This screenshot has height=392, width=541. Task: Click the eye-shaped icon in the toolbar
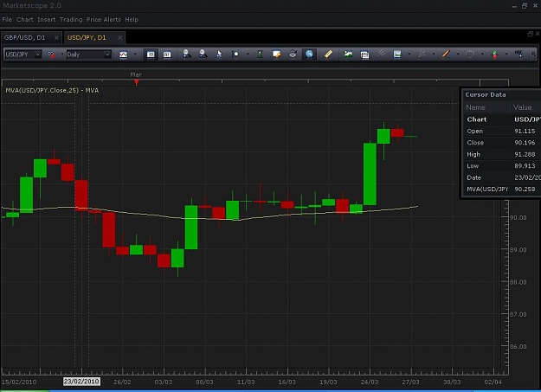pyautogui.click(x=293, y=55)
